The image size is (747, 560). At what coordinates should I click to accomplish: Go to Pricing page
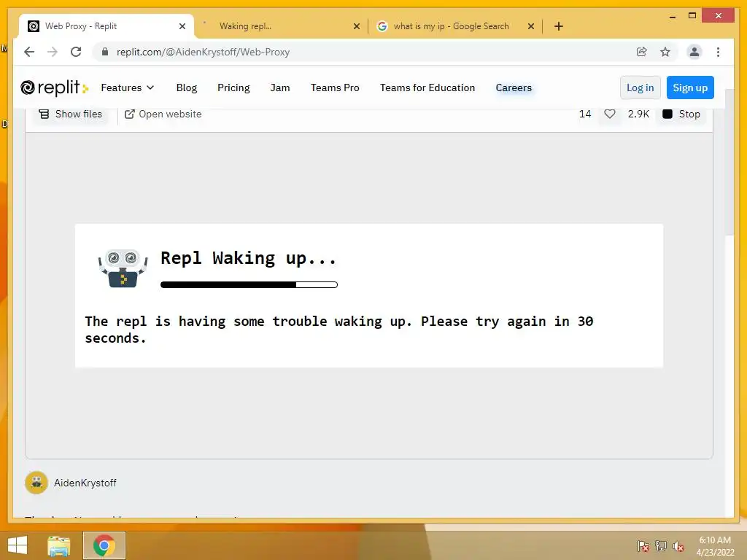(x=233, y=87)
